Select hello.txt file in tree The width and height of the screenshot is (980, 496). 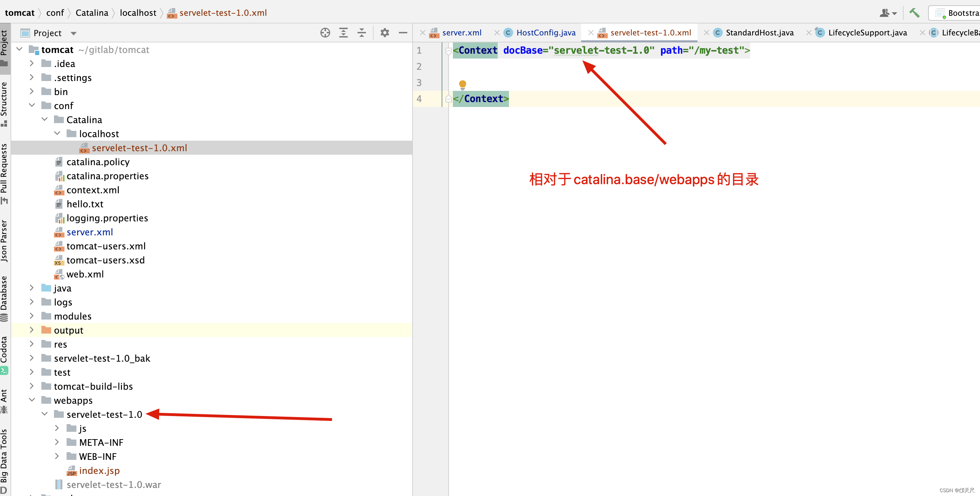[84, 204]
